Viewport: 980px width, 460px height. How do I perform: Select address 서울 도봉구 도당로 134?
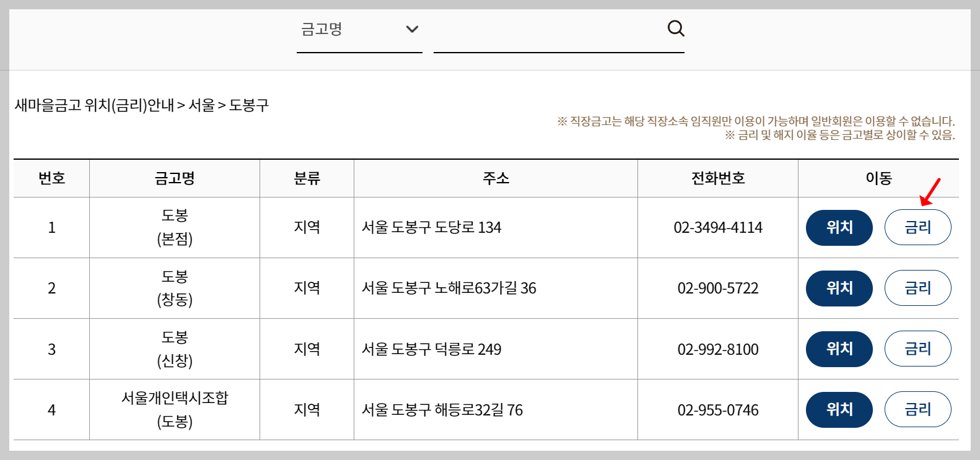click(431, 227)
